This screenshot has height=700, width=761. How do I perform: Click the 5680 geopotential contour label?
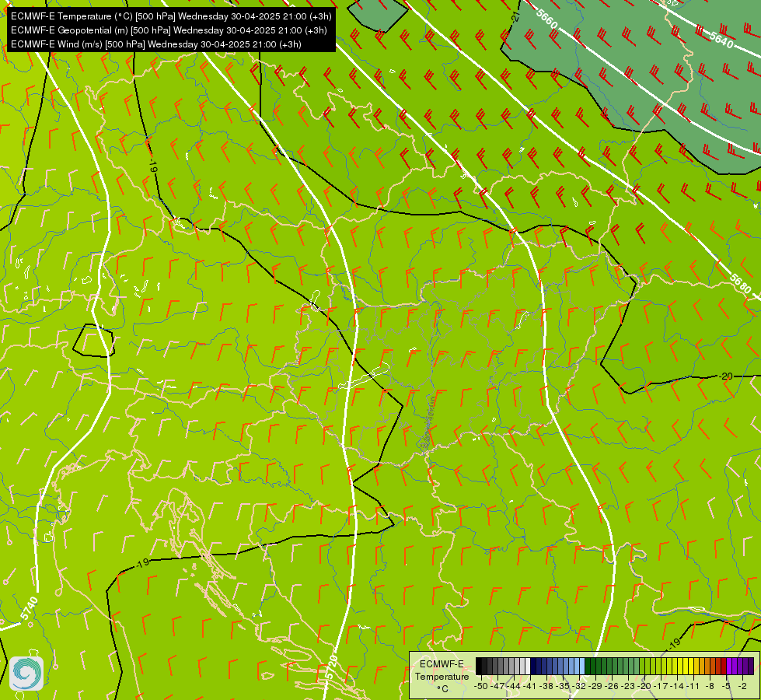pos(741,283)
